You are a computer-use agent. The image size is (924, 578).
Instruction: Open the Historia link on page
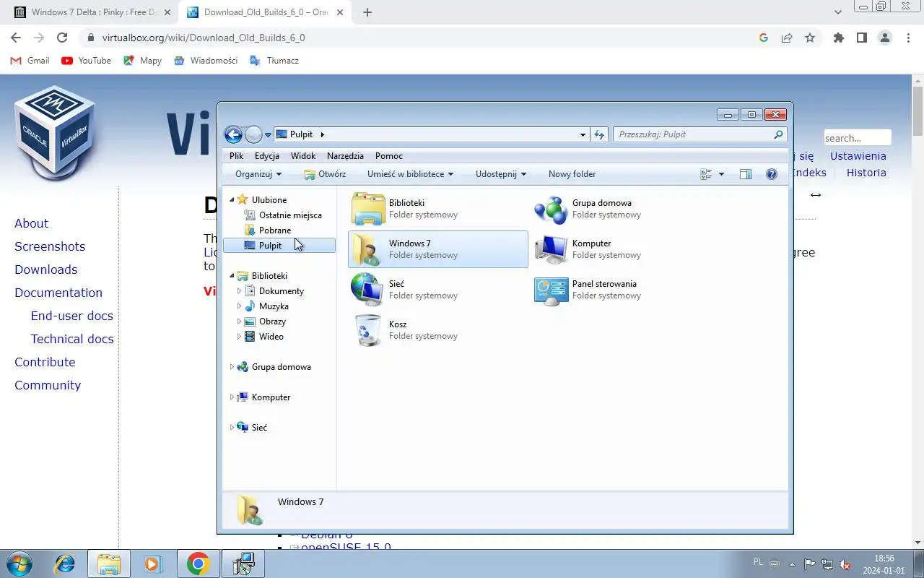pos(866,173)
